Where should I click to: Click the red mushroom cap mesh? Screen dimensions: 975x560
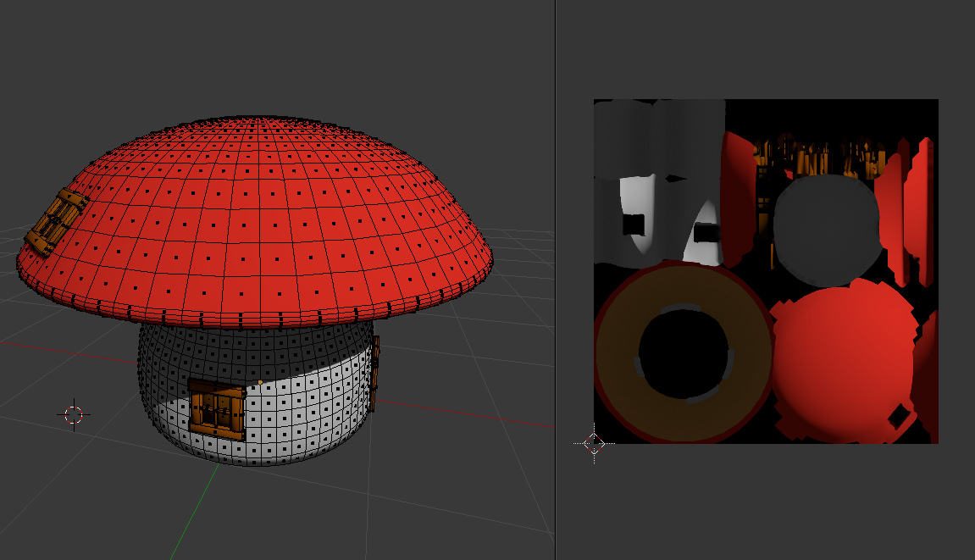pyautogui.click(x=255, y=221)
